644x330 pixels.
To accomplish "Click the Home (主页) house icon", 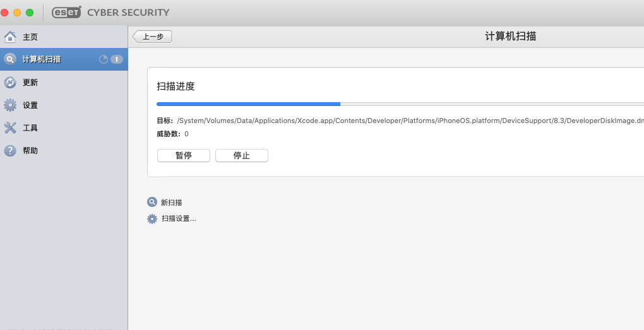I will 10,37.
